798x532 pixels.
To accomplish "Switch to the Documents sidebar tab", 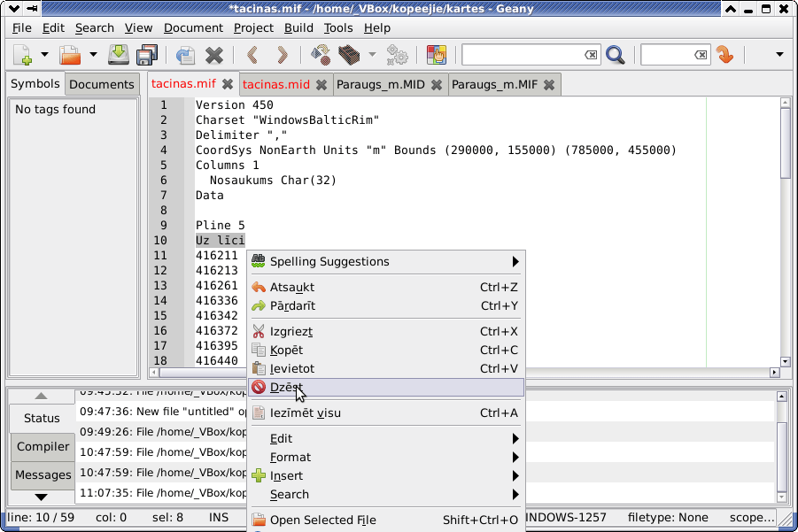I will click(102, 84).
